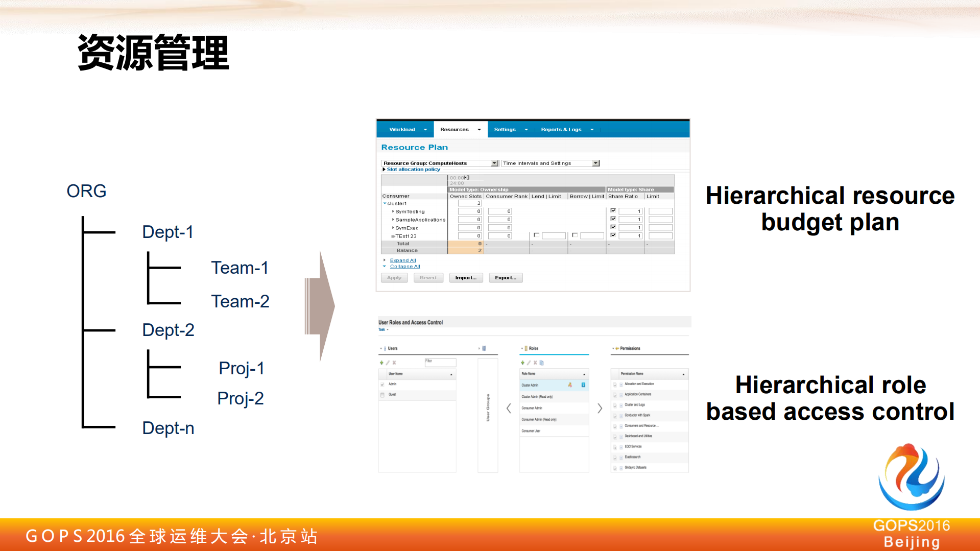Click the user Filter input field
Image resolution: width=980 pixels, height=551 pixels.
tap(440, 363)
